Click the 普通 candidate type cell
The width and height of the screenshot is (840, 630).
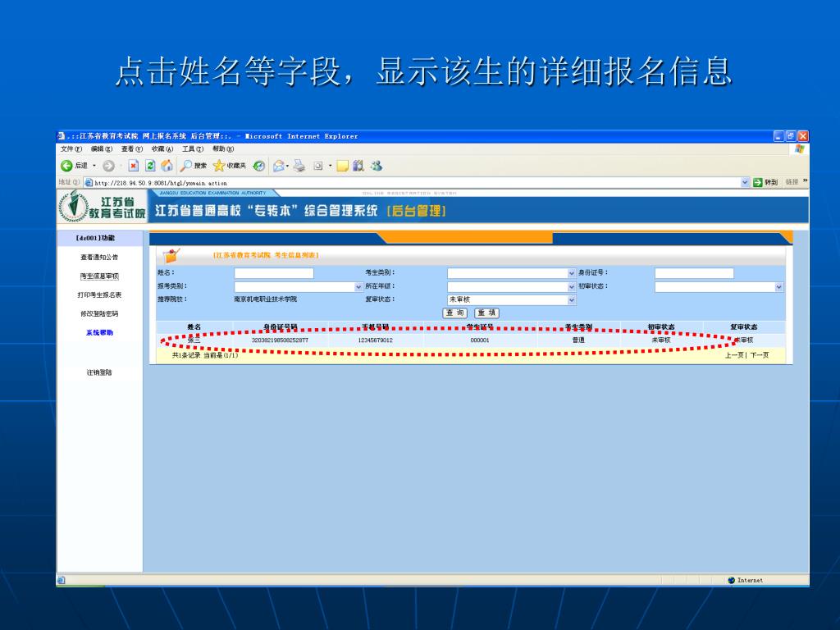578,340
